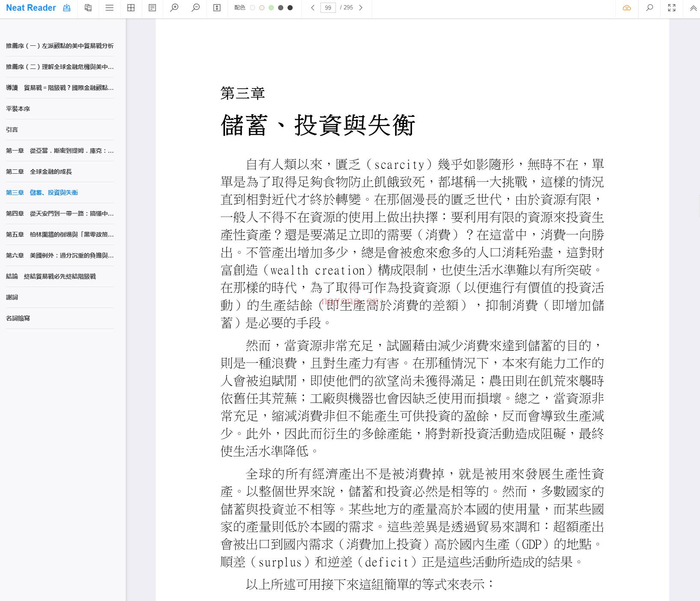This screenshot has height=601, width=700.
Task: Open 推薦序（二）理解全球金融危機 chapter
Action: [x=60, y=67]
